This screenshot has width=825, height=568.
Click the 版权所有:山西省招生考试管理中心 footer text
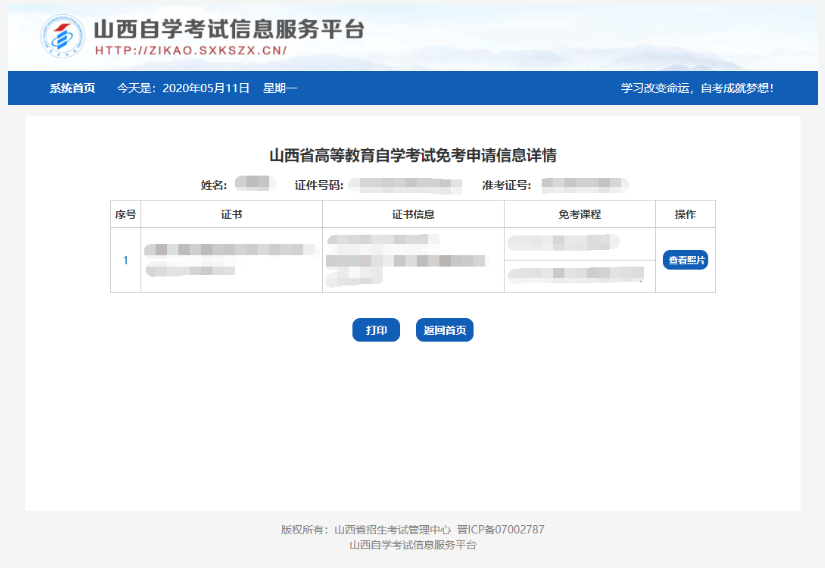click(366, 529)
